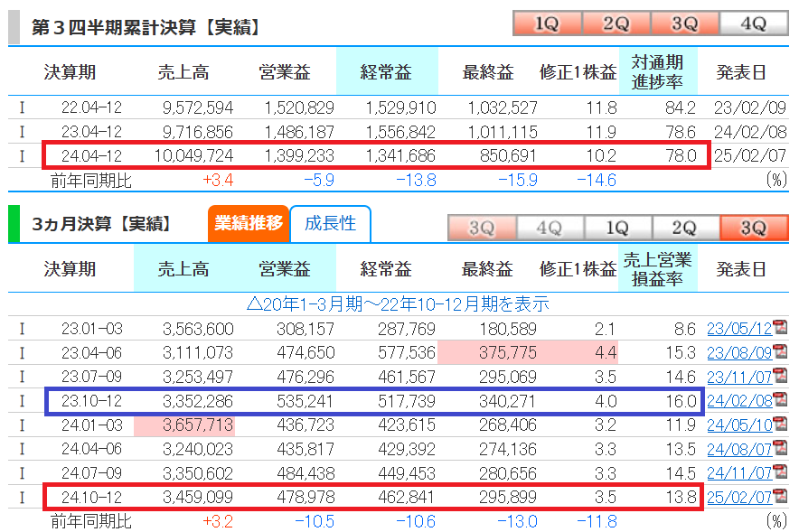This screenshot has height=532, width=799.
Task: Open PDF icon beside 24/08/07 date
Action: click(780, 447)
